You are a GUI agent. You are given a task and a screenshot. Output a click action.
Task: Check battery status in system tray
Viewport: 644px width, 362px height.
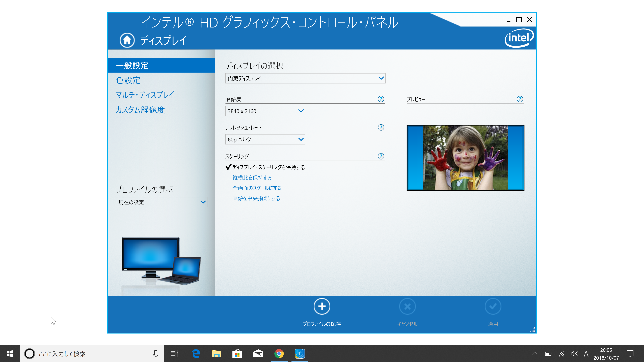click(548, 354)
